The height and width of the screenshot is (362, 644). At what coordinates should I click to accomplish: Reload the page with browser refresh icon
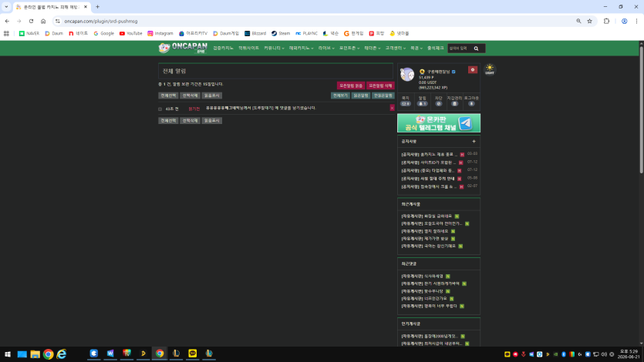(31, 21)
